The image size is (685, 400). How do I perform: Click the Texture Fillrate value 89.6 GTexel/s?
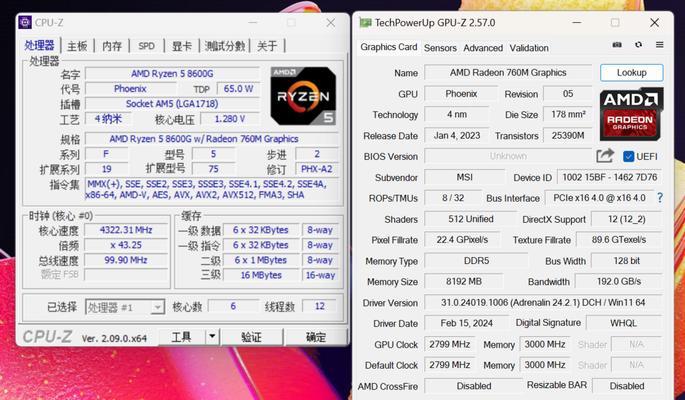(x=619, y=240)
